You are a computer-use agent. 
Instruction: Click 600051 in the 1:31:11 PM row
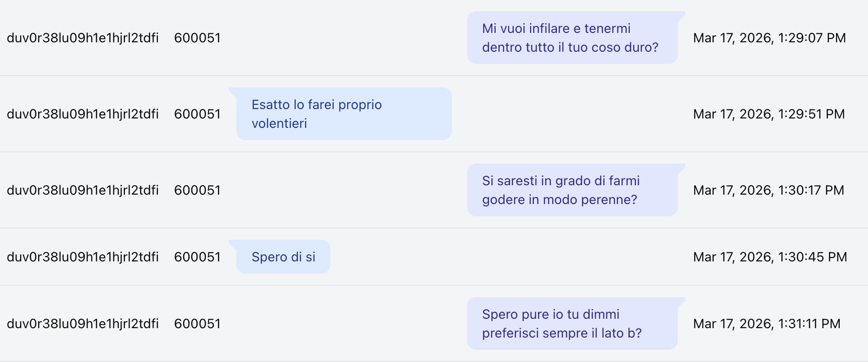tap(197, 323)
